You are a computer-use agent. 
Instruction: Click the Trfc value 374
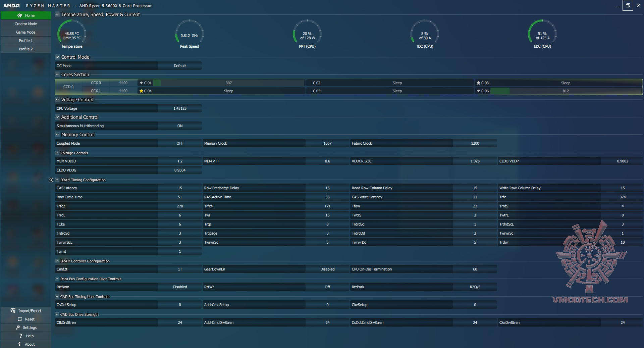pyautogui.click(x=623, y=197)
